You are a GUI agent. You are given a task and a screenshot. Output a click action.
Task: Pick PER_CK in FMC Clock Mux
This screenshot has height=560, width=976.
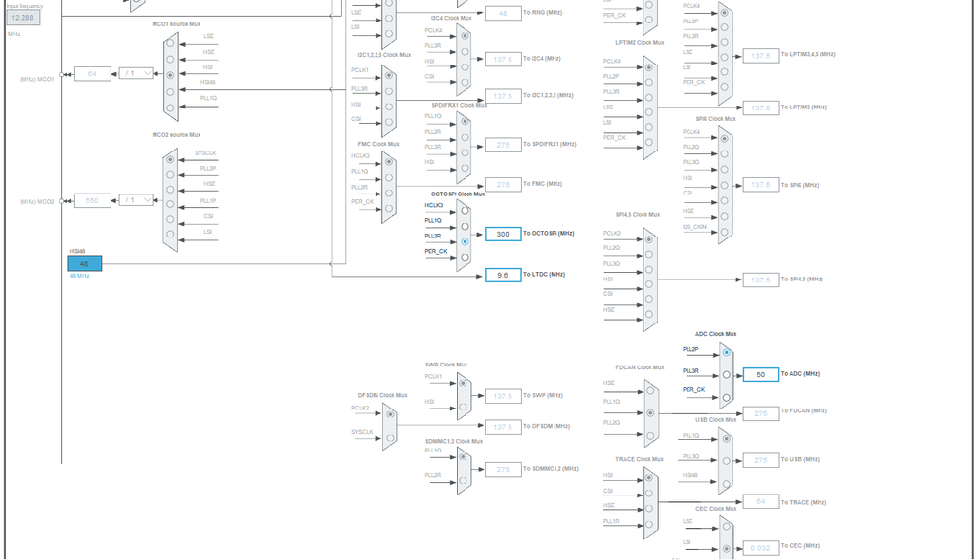point(389,208)
